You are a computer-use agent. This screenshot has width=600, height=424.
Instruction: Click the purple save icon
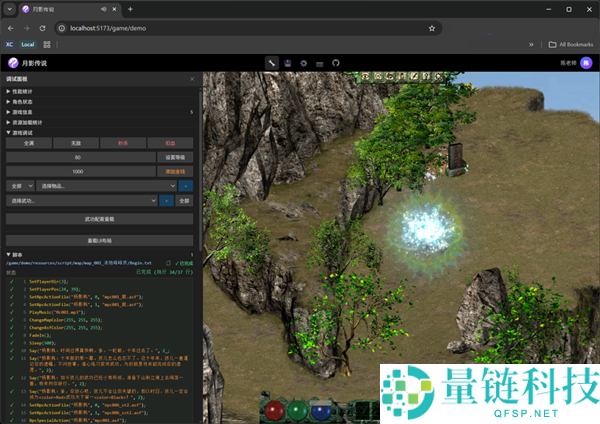pos(287,63)
